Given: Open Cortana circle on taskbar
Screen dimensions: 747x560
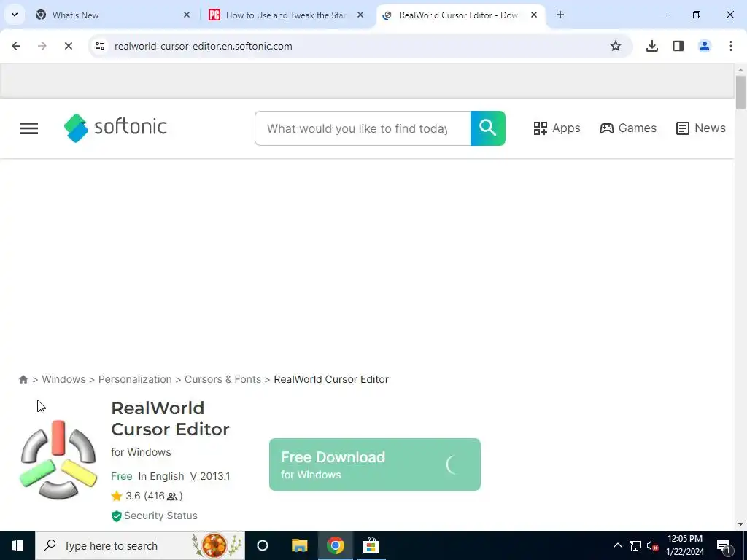Looking at the screenshot, I should pyautogui.click(x=263, y=545).
